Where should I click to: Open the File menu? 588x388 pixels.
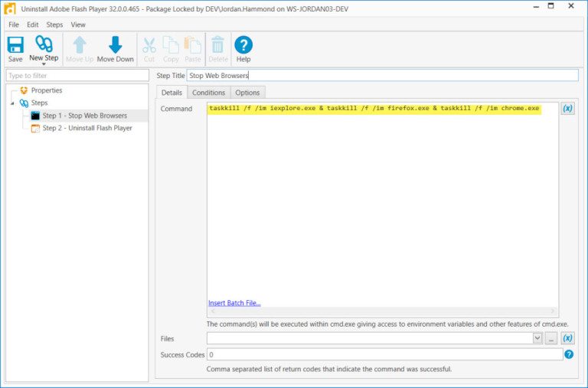14,24
